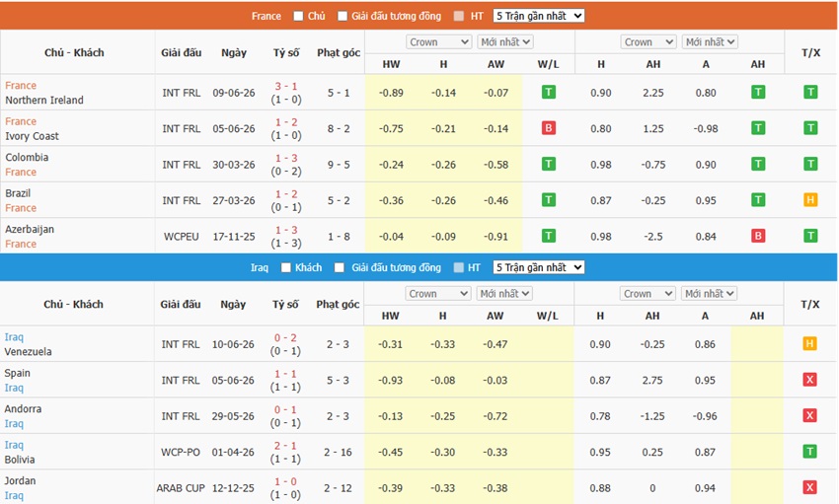Image resolution: width=839 pixels, height=504 pixels.
Task: Select the Bolivia team name
Action: (x=20, y=460)
